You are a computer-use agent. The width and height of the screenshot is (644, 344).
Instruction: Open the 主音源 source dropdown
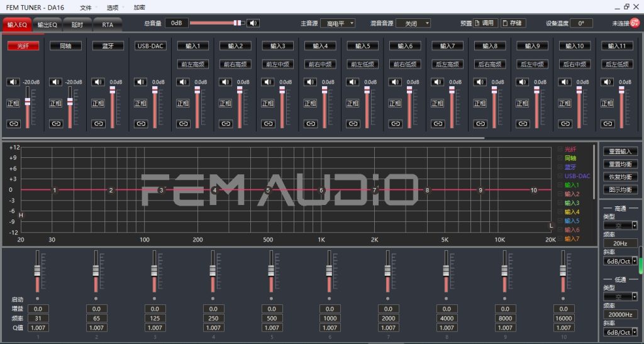(338, 23)
